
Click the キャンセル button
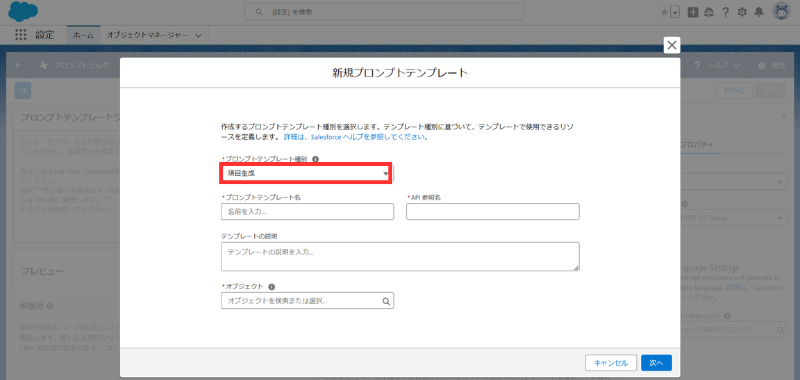(x=611, y=363)
